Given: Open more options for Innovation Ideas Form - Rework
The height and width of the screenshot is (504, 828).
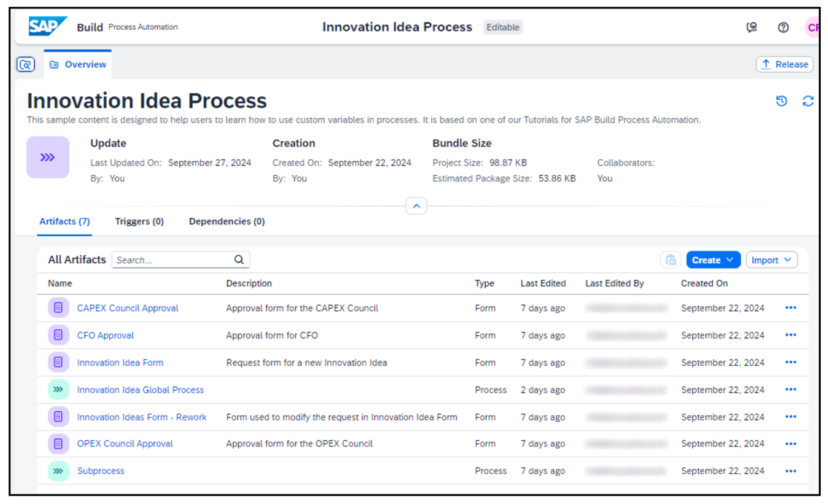Looking at the screenshot, I should point(790,417).
